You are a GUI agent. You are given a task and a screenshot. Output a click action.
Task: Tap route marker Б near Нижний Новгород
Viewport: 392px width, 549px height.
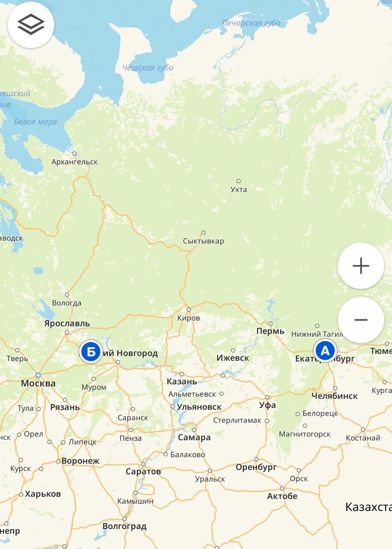(91, 352)
